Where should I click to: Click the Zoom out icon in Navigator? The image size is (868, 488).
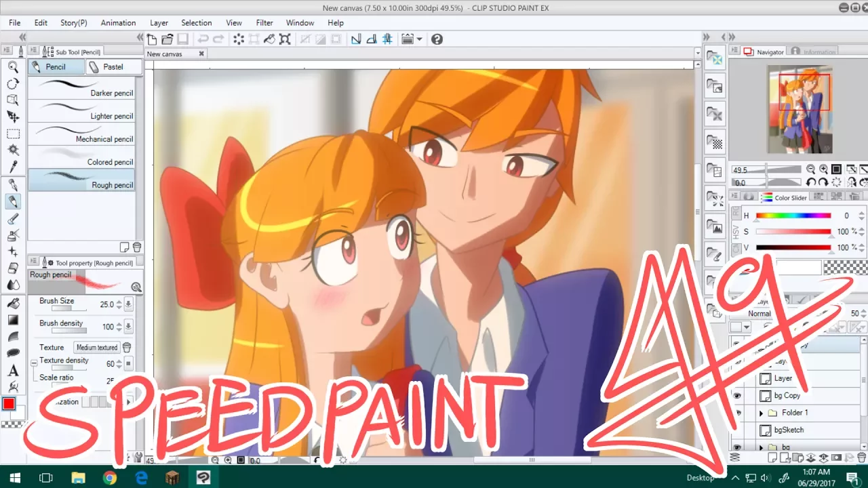811,169
